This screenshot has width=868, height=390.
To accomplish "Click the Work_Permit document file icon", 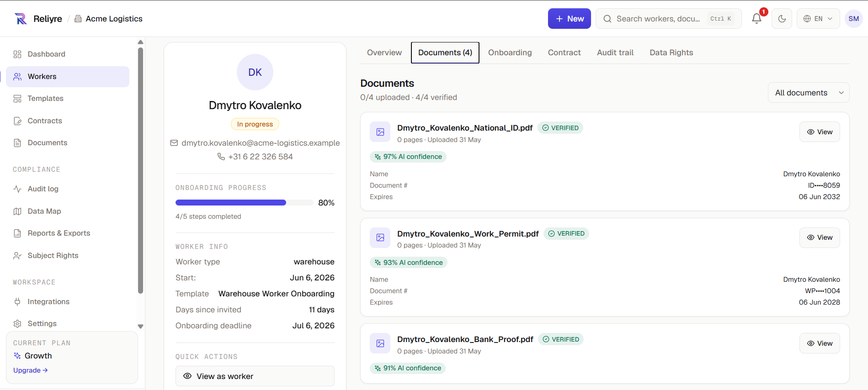I will coord(380,237).
